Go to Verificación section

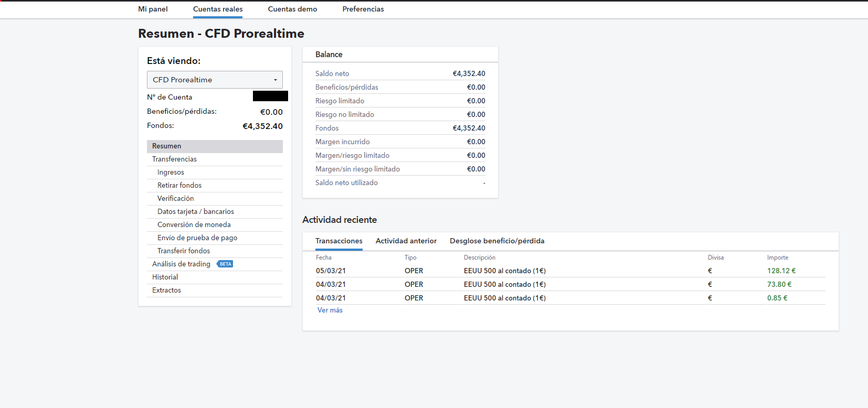point(175,198)
